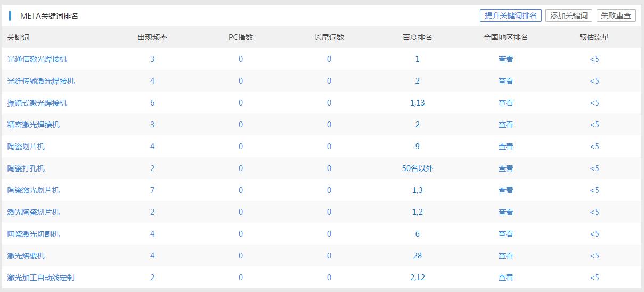Click the PC指数 column header
The image size is (644, 292).
pyautogui.click(x=241, y=37)
